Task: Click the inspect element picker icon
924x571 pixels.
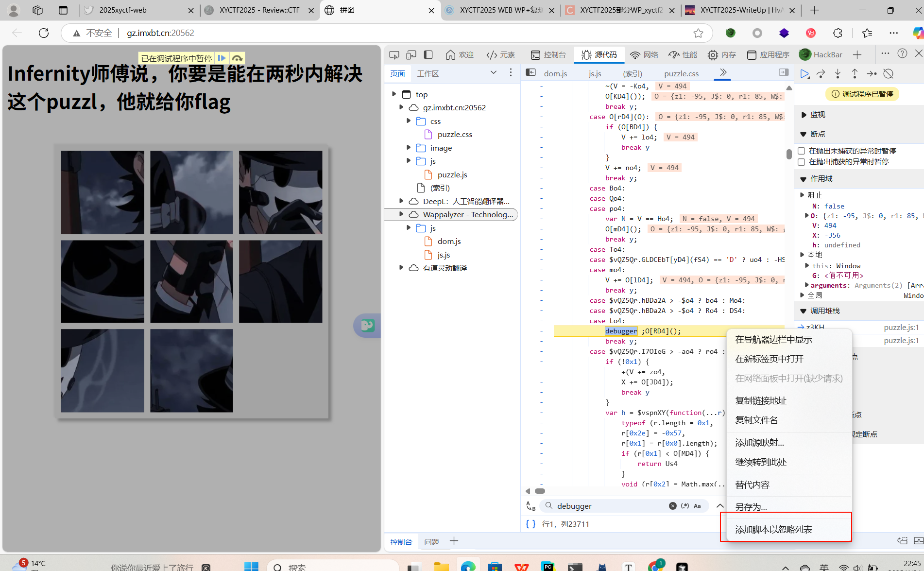Action: [x=394, y=54]
